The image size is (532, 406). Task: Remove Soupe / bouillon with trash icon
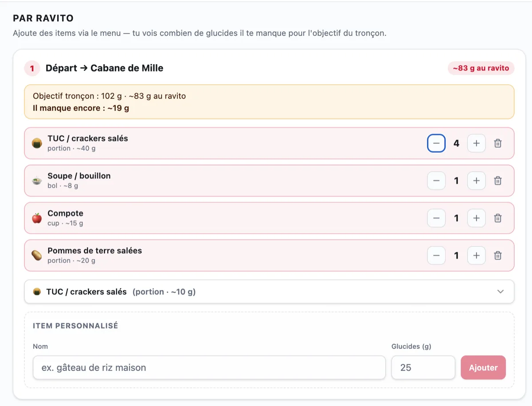(498, 181)
